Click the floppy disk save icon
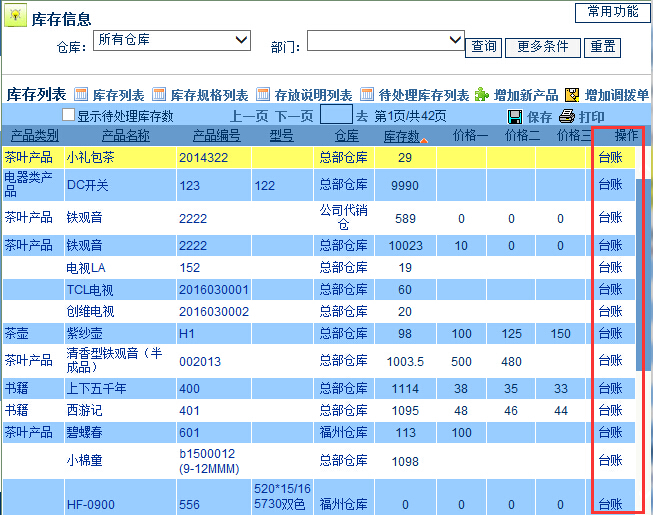Viewport: 653px width, 515px height. [x=515, y=117]
